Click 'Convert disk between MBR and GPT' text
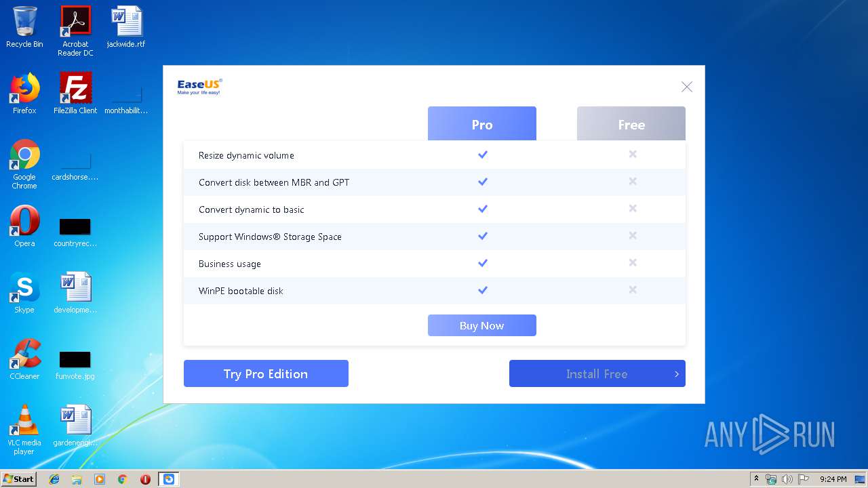 coord(274,182)
